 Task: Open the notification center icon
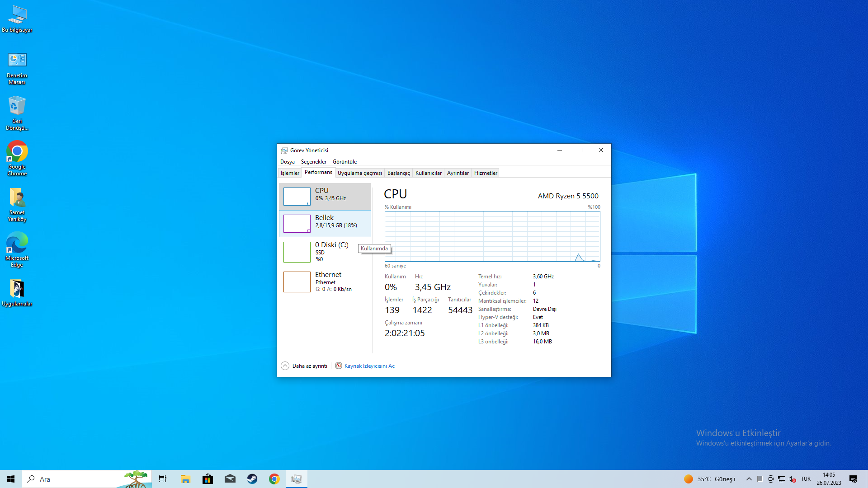853,479
